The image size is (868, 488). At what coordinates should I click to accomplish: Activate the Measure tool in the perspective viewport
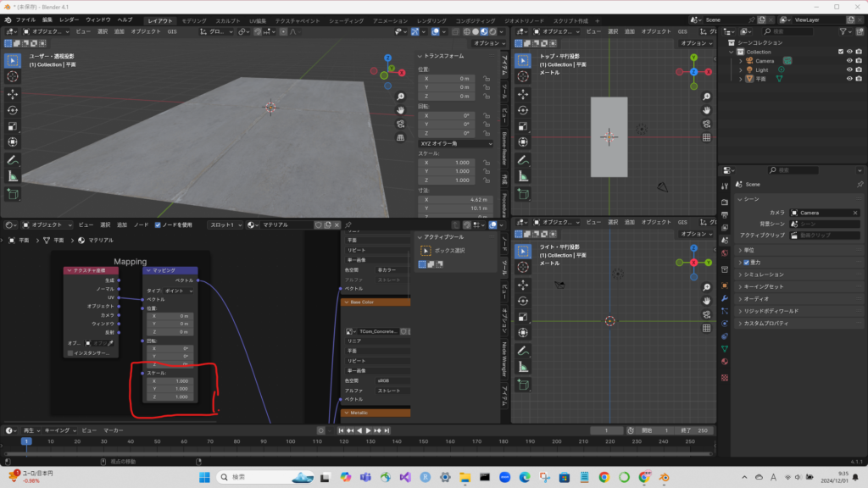(x=13, y=176)
